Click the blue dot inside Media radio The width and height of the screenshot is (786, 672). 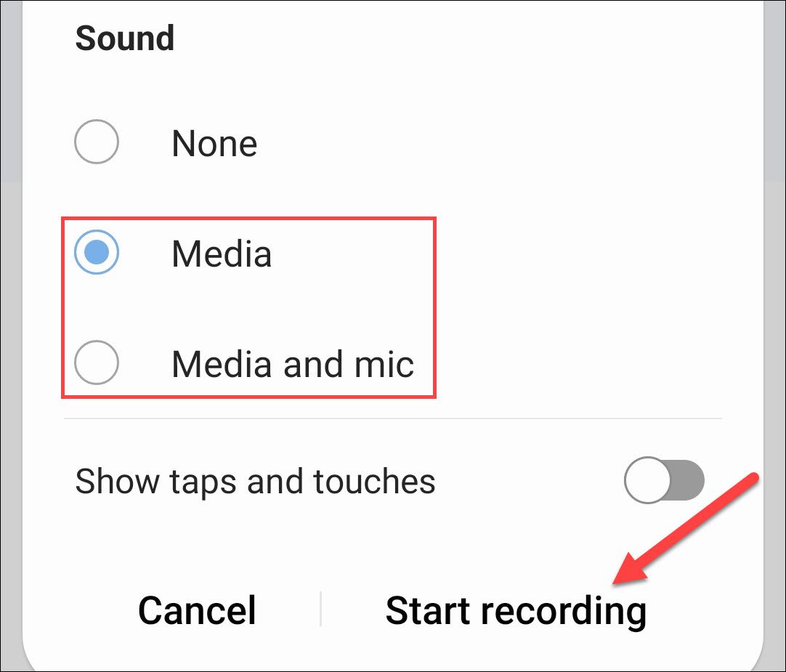[97, 252]
